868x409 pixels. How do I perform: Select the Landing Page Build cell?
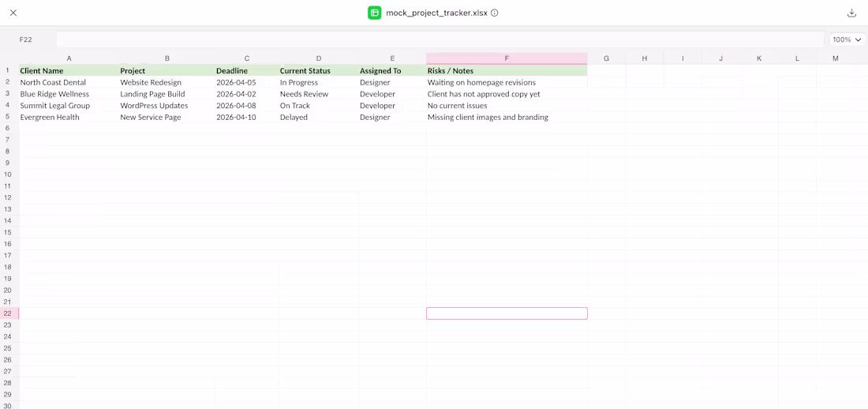click(x=167, y=94)
